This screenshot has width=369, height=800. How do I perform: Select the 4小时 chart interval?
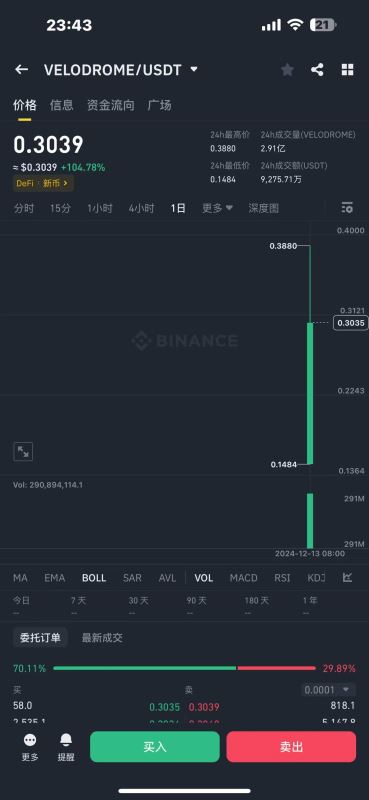point(141,208)
